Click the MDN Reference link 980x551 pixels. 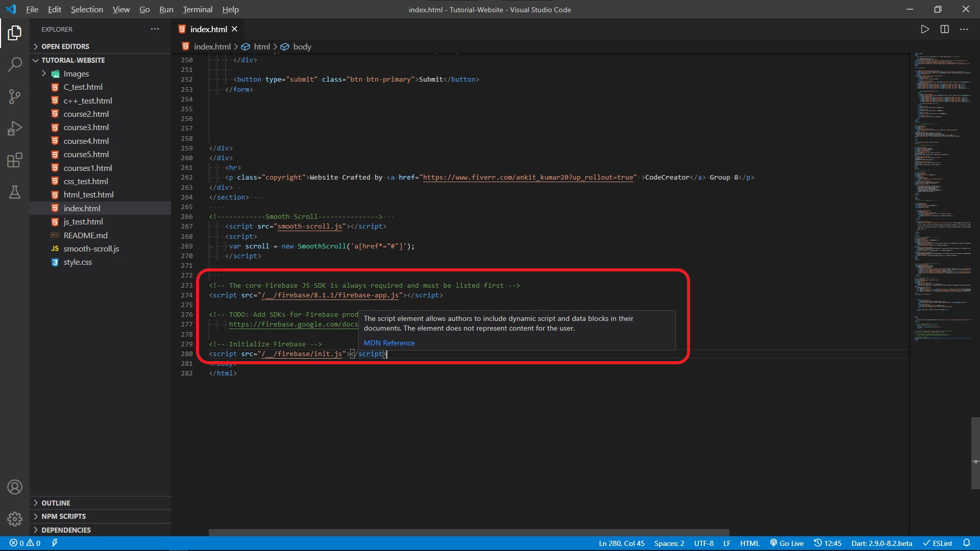point(389,343)
